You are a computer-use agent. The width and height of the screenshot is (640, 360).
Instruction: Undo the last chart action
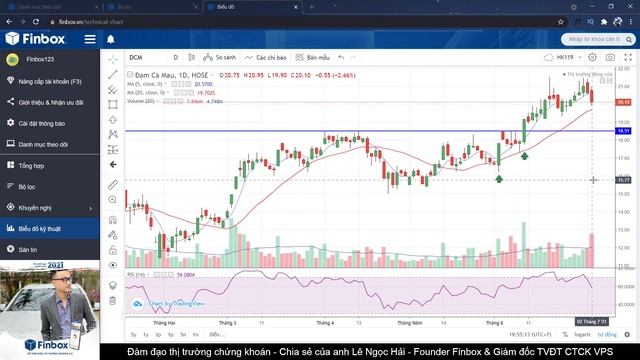tap(341, 58)
